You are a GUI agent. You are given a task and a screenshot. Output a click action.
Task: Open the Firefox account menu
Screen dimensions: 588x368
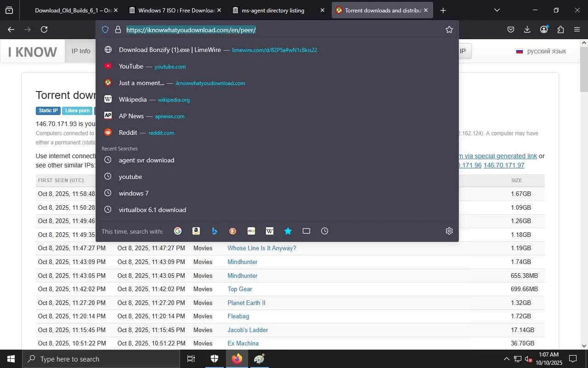pyautogui.click(x=544, y=29)
